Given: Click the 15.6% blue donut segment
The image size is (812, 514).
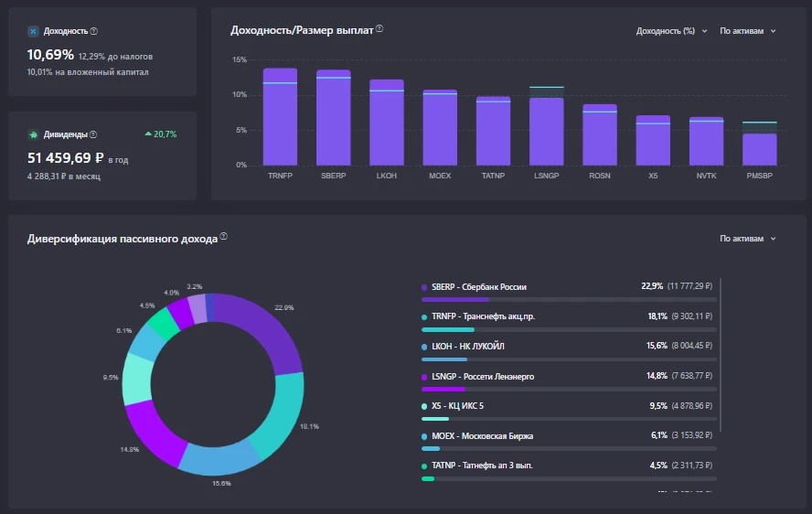Looking at the screenshot, I should click(x=220, y=459).
